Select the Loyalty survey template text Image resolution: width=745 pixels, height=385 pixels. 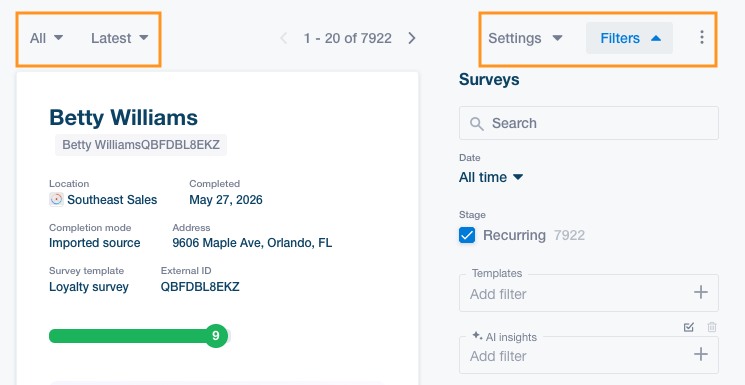[x=89, y=287]
